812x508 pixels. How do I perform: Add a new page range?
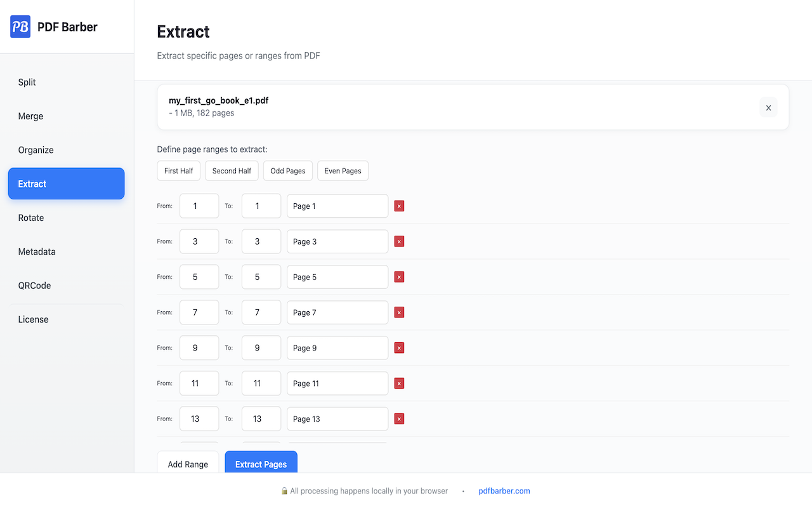pyautogui.click(x=188, y=464)
